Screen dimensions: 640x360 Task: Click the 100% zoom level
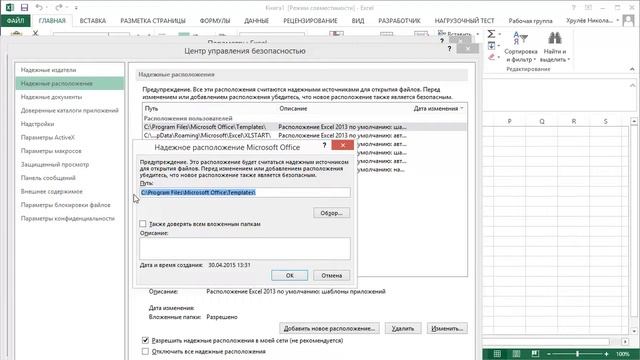point(622,354)
